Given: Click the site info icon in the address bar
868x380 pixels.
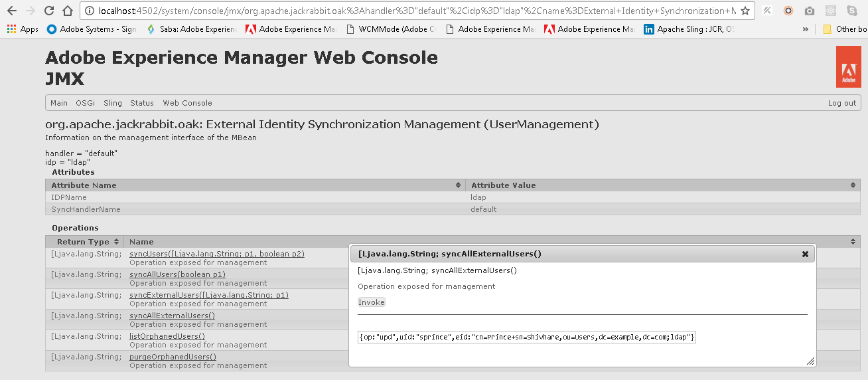Looking at the screenshot, I should (89, 11).
